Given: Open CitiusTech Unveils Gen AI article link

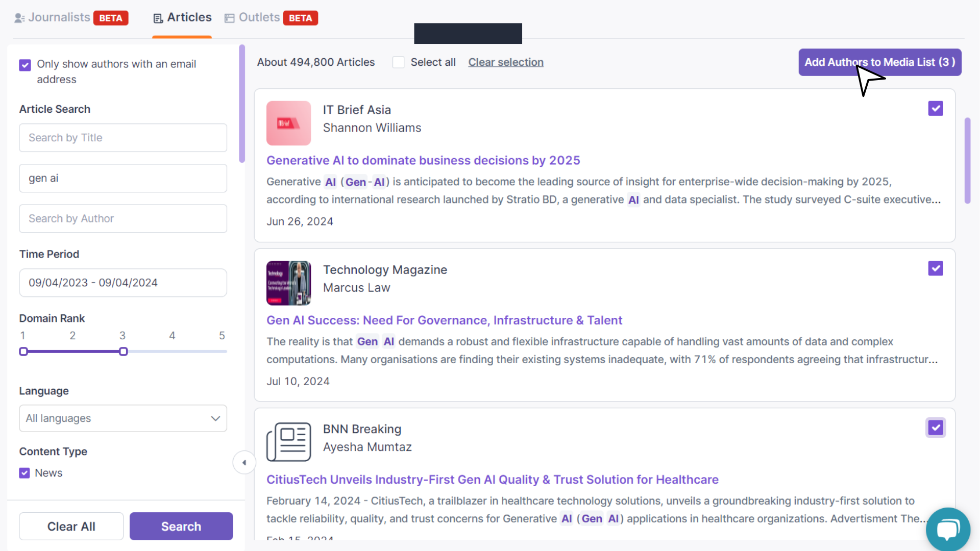Looking at the screenshot, I should coord(492,480).
